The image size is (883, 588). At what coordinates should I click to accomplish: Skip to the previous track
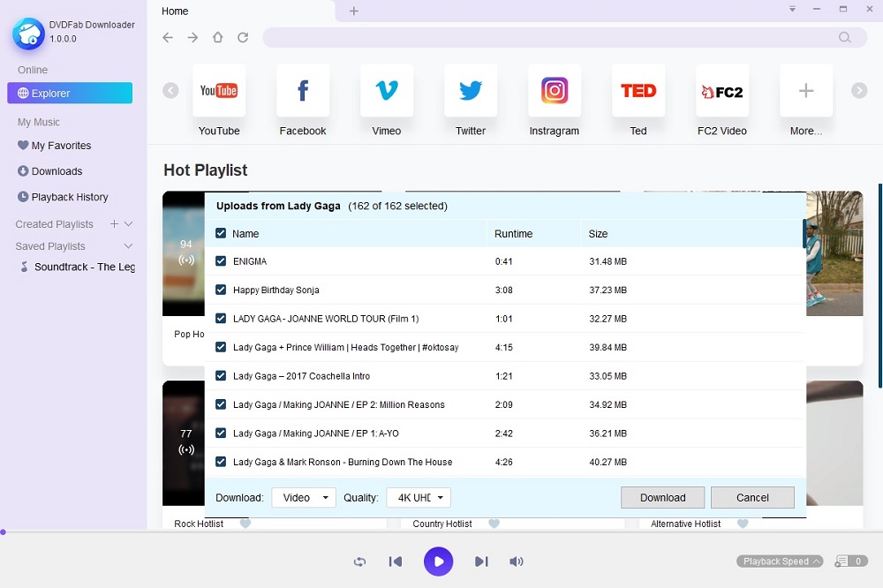tap(396, 562)
